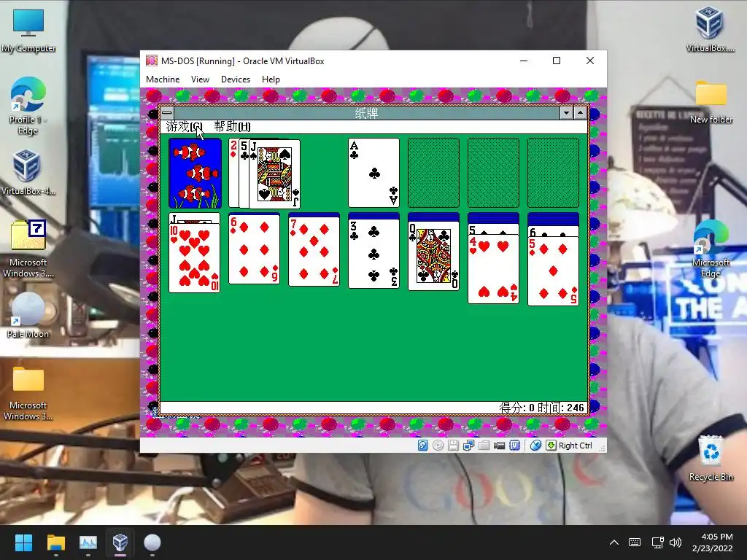The width and height of the screenshot is (747, 560).
Task: Click the network tray icon
Action: point(657,542)
